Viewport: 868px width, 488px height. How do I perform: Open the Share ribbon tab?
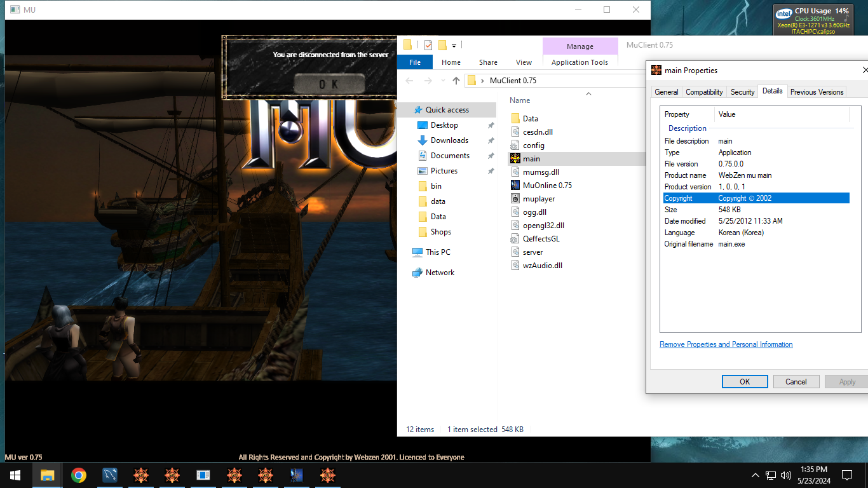(x=488, y=62)
